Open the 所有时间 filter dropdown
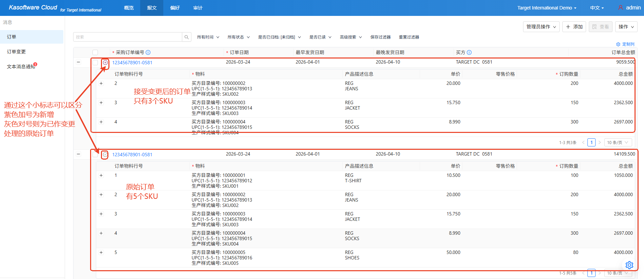Screen dimensions: 644x279 pos(208,37)
